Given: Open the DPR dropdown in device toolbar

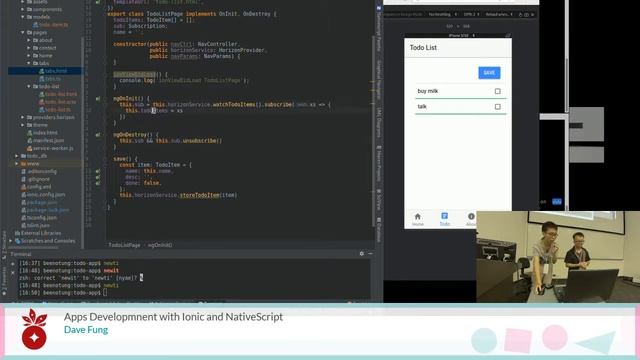Looking at the screenshot, I should pos(471,14).
